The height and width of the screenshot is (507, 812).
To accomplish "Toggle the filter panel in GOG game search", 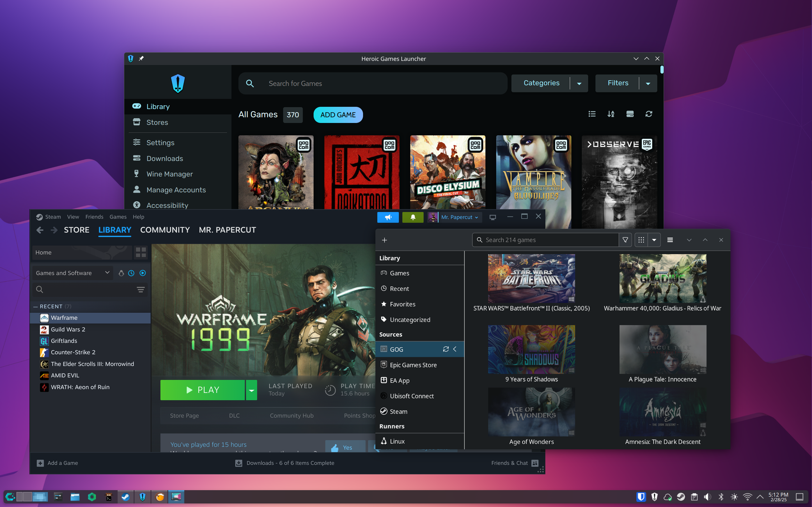I will (625, 240).
